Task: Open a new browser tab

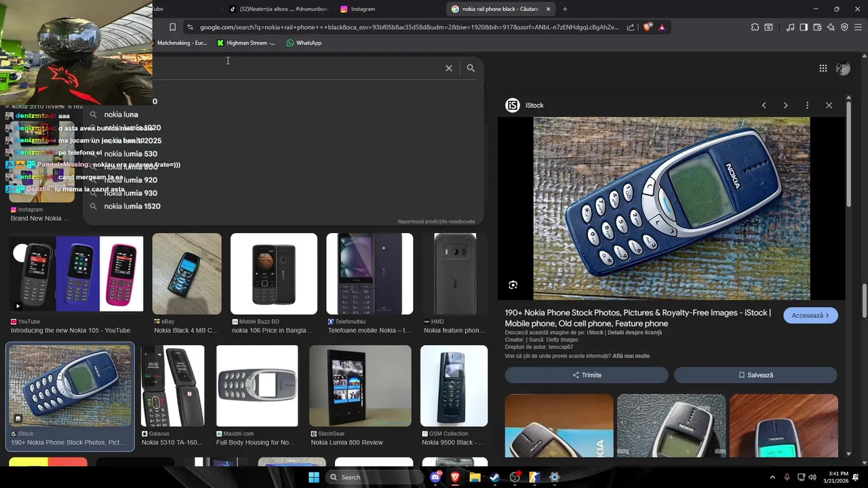Action: (x=565, y=9)
